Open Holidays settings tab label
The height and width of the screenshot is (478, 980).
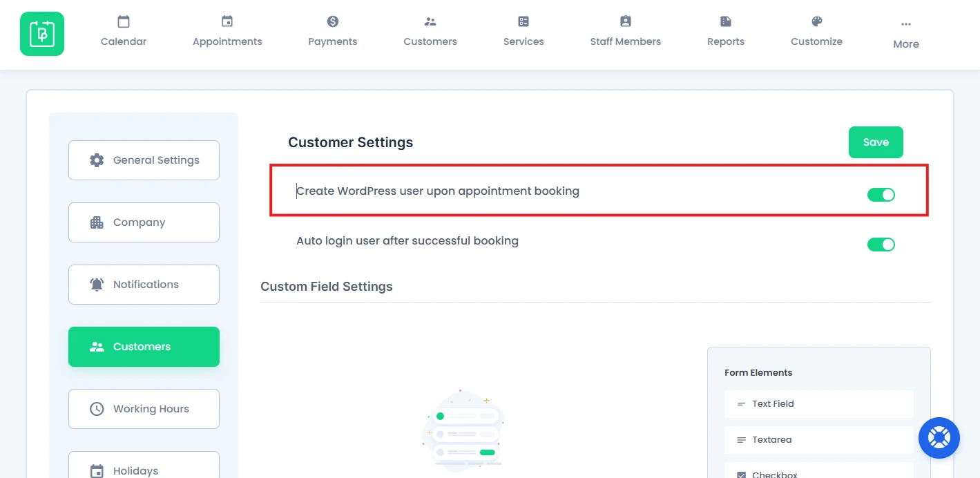pyautogui.click(x=136, y=471)
